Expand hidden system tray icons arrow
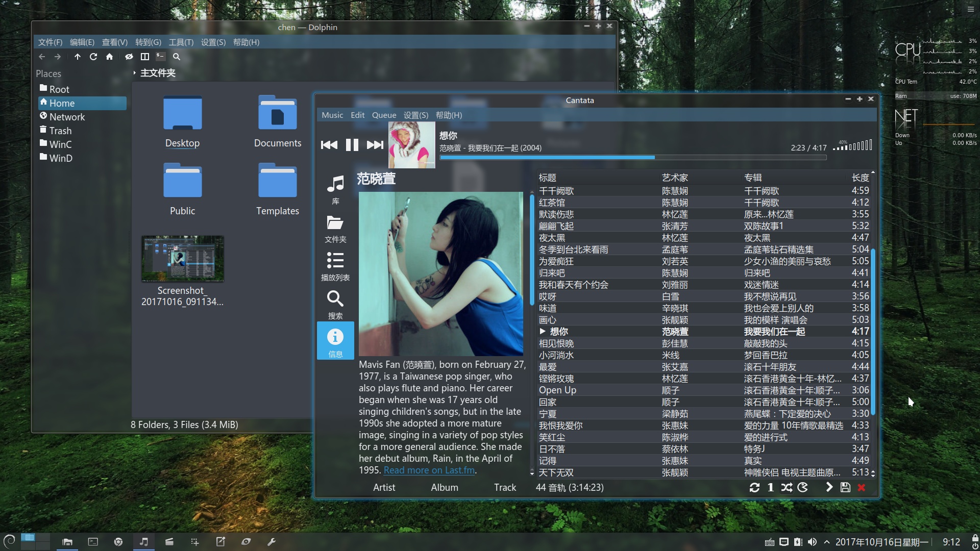Viewport: 980px width, 551px height. [826, 542]
